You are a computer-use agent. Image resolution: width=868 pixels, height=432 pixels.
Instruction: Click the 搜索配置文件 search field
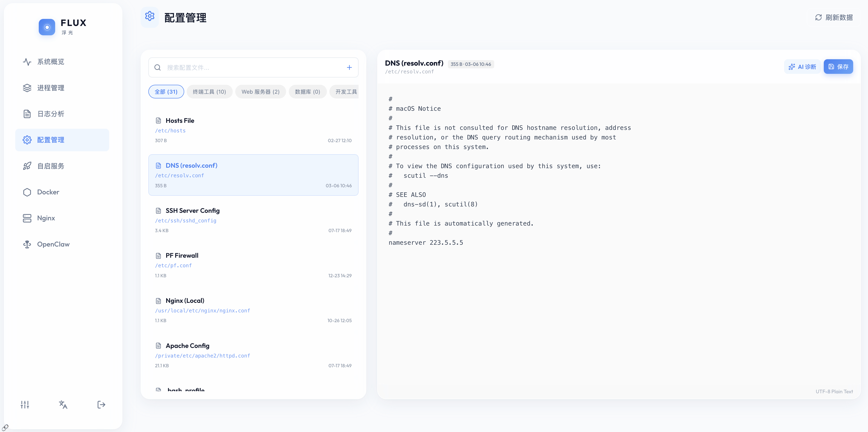236,67
